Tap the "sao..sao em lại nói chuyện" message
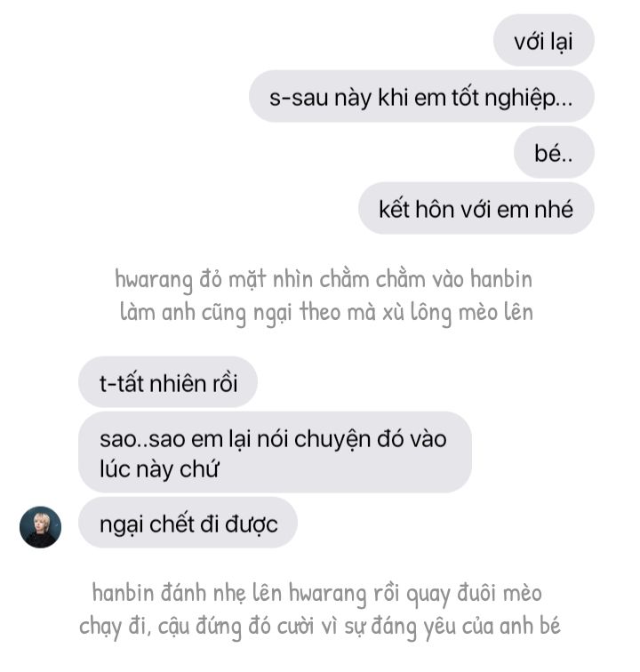 click(x=275, y=452)
